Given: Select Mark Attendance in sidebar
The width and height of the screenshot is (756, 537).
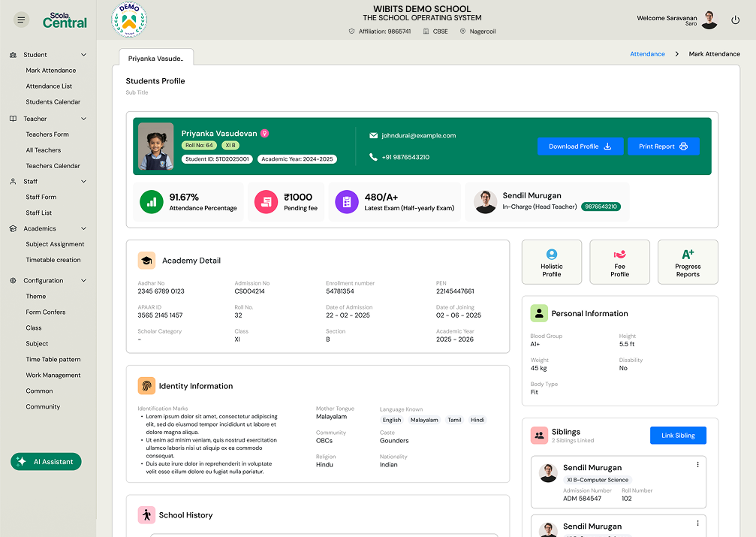Looking at the screenshot, I should coord(51,71).
